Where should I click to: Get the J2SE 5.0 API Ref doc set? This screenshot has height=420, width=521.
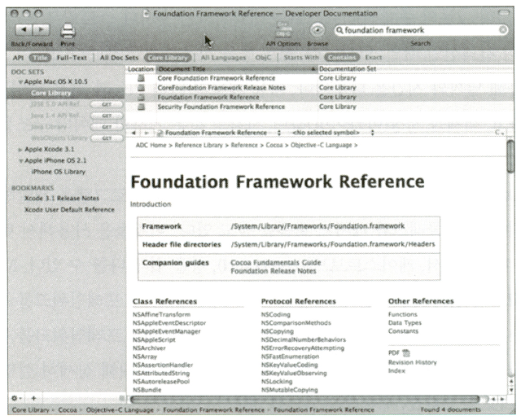tap(107, 105)
